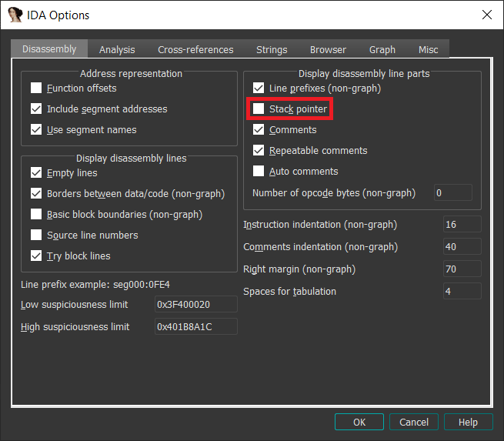Enable the Stack pointer checkbox
The width and height of the screenshot is (504, 441).
point(259,109)
